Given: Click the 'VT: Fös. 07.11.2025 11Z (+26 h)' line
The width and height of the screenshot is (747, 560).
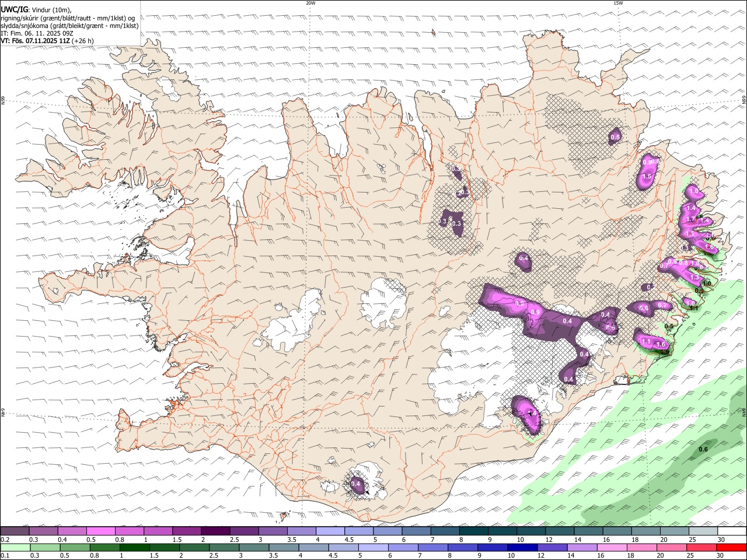Looking at the screenshot, I should [x=47, y=41].
